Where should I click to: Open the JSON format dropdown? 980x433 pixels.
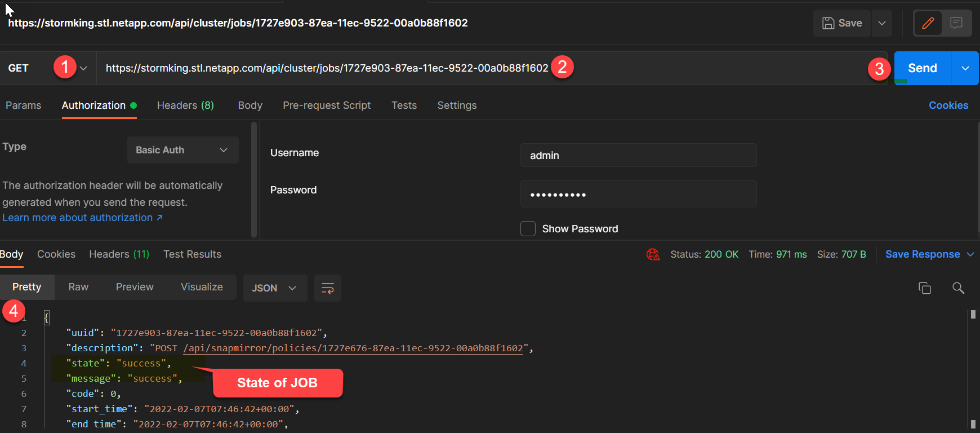pos(274,288)
